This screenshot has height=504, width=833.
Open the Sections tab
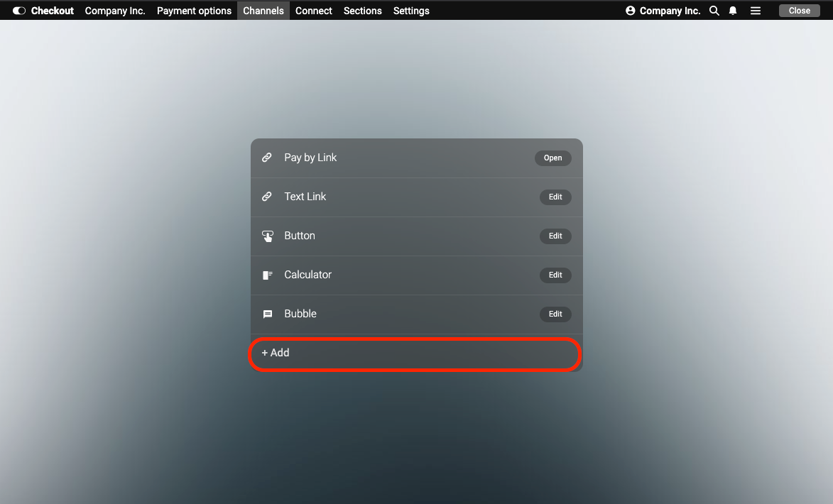363,11
